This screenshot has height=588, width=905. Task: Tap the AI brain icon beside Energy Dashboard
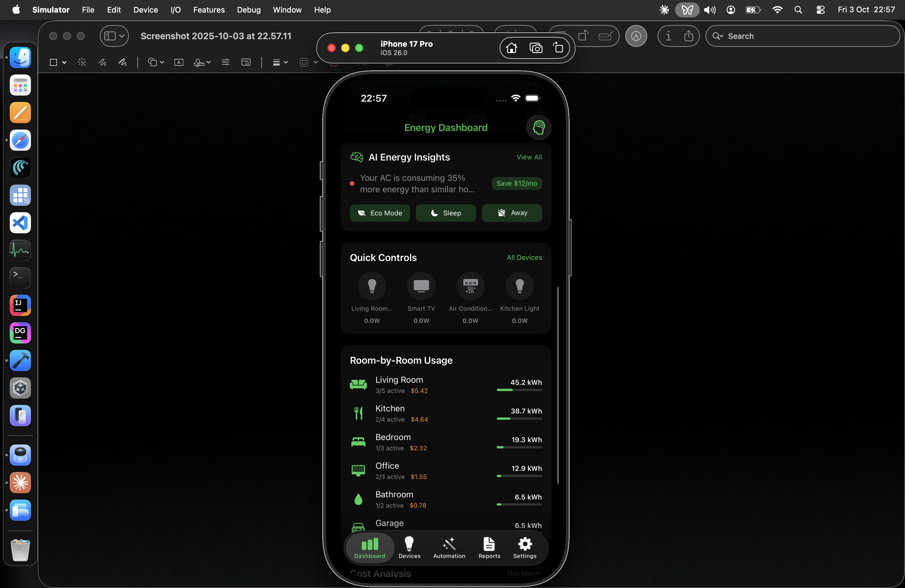pos(538,128)
